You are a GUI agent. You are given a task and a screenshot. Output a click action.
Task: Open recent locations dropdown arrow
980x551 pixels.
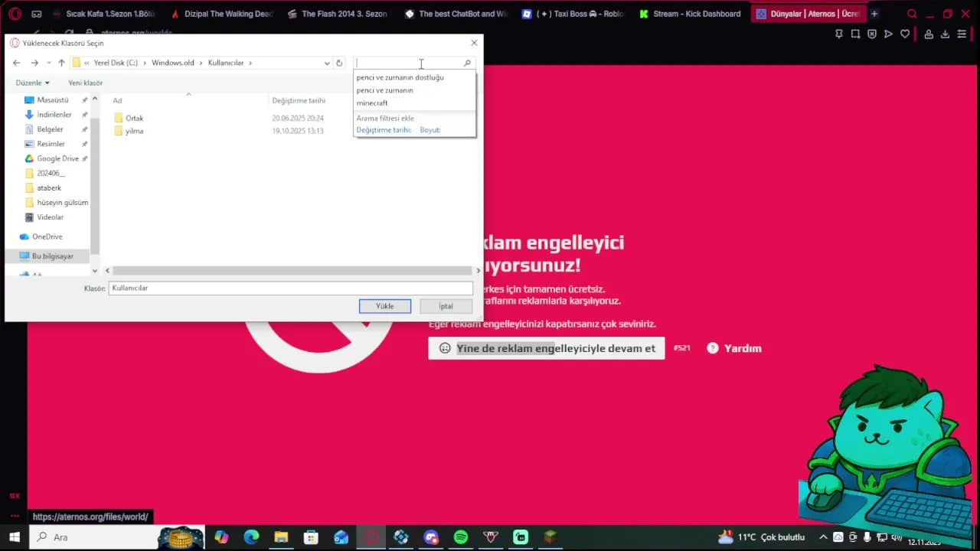pyautogui.click(x=49, y=63)
